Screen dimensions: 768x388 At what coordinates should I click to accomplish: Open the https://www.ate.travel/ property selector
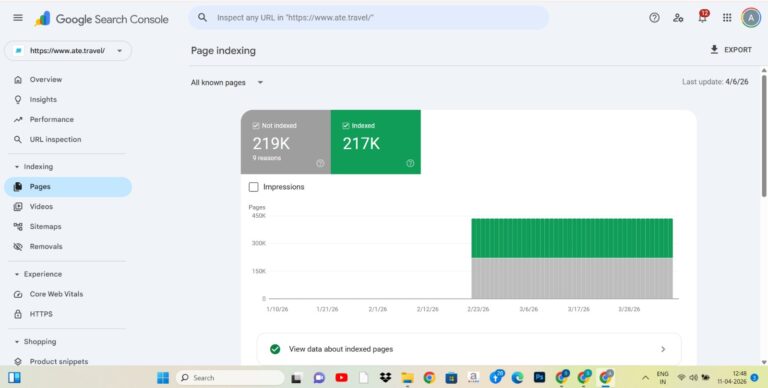pos(68,50)
